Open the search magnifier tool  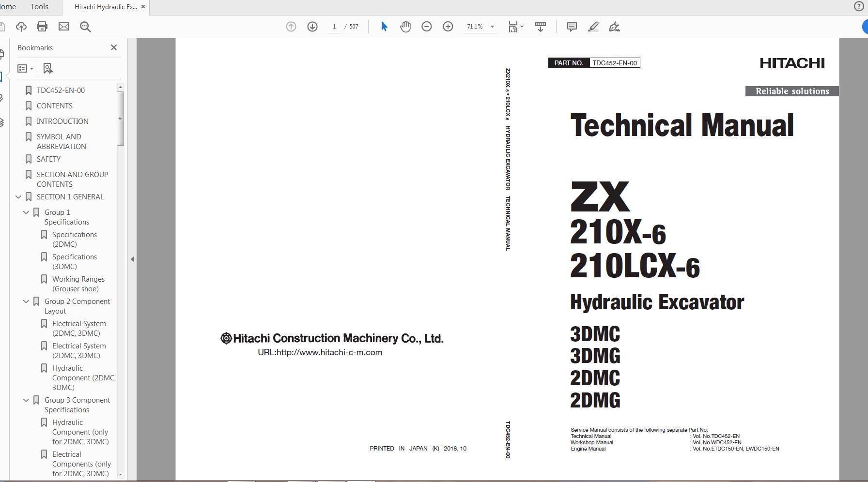[85, 27]
